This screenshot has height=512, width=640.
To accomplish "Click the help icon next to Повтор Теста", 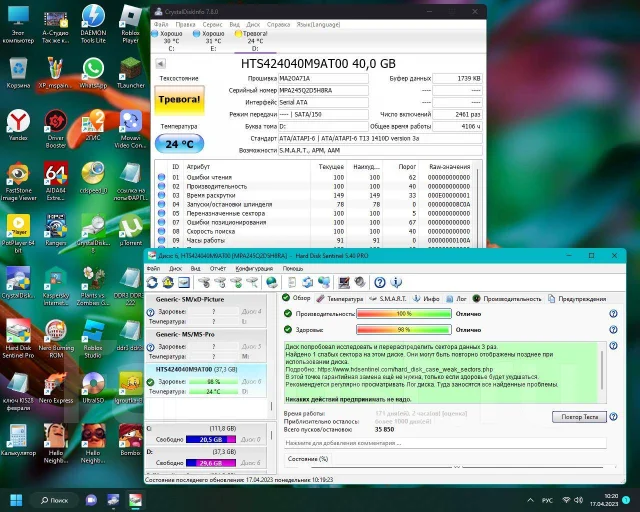I will pos(613,417).
